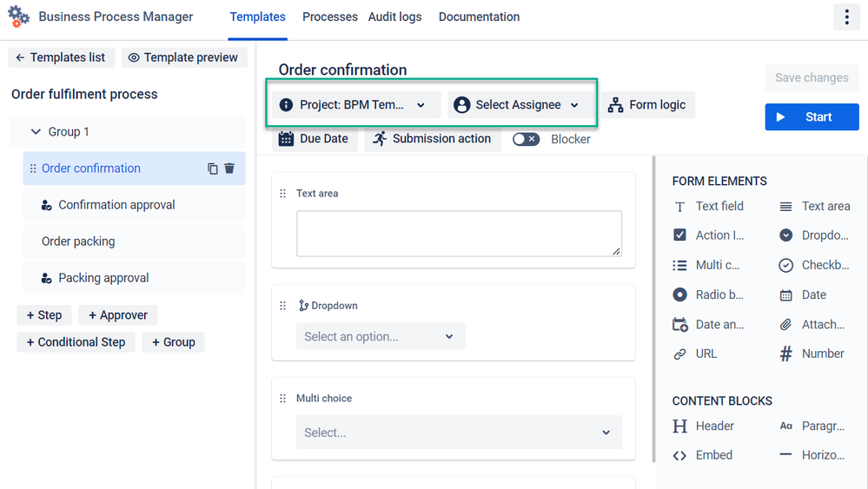Add a Radio button form element

(709, 294)
